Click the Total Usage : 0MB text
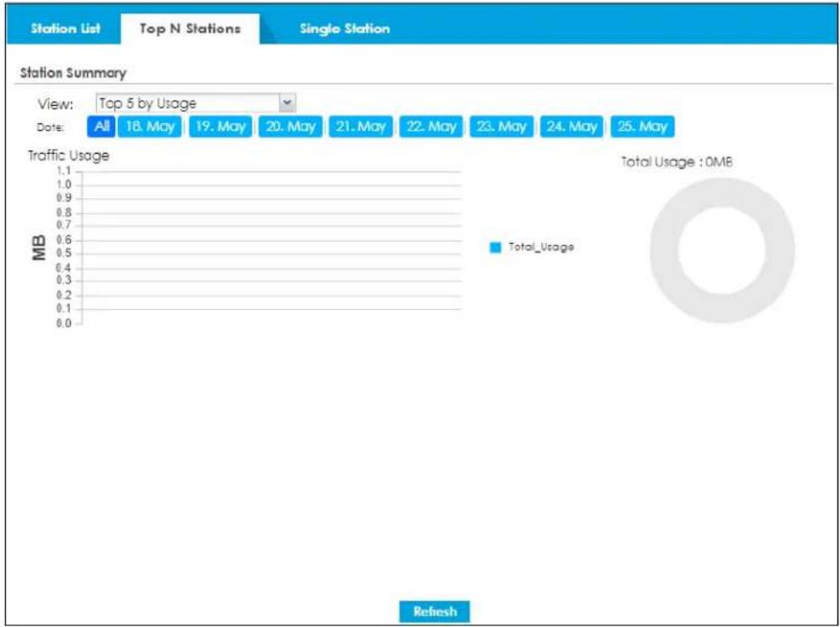 point(677,161)
